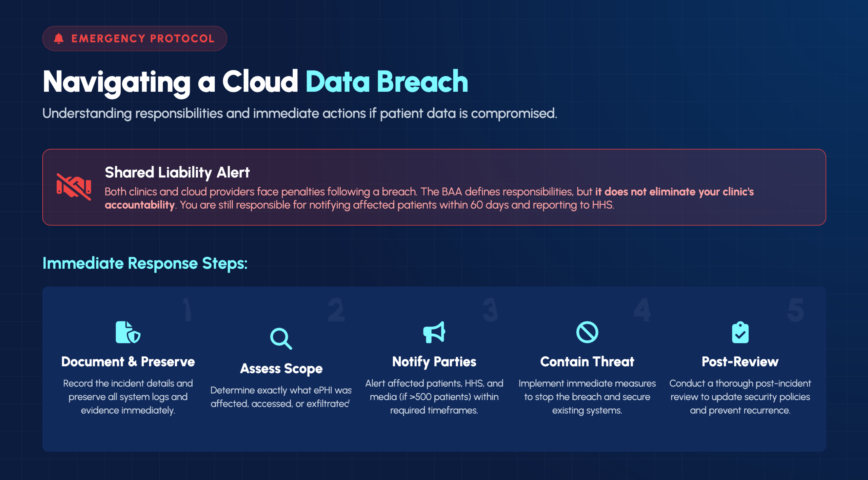The width and height of the screenshot is (868, 480).
Task: Click the subtitle about patient data compromised
Action: (299, 113)
